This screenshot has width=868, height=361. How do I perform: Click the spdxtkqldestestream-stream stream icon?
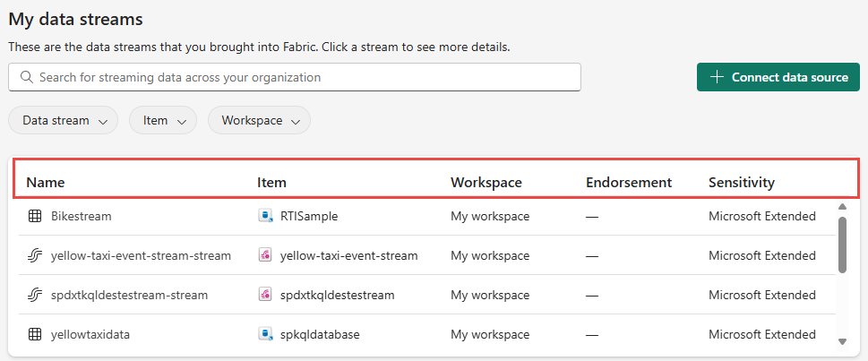36,295
